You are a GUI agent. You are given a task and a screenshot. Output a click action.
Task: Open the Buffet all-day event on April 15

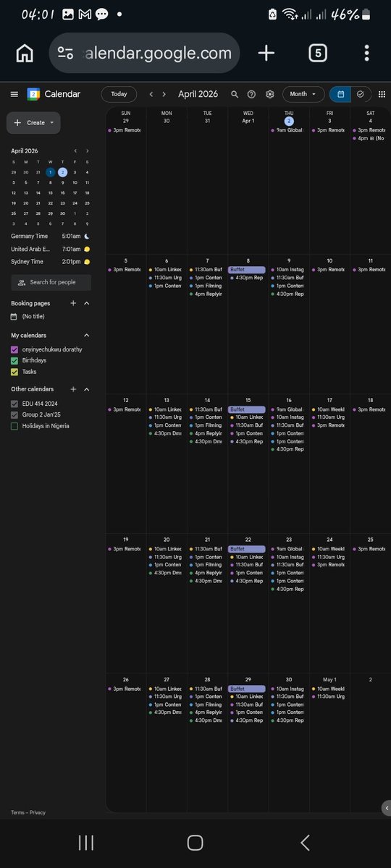[x=248, y=409]
